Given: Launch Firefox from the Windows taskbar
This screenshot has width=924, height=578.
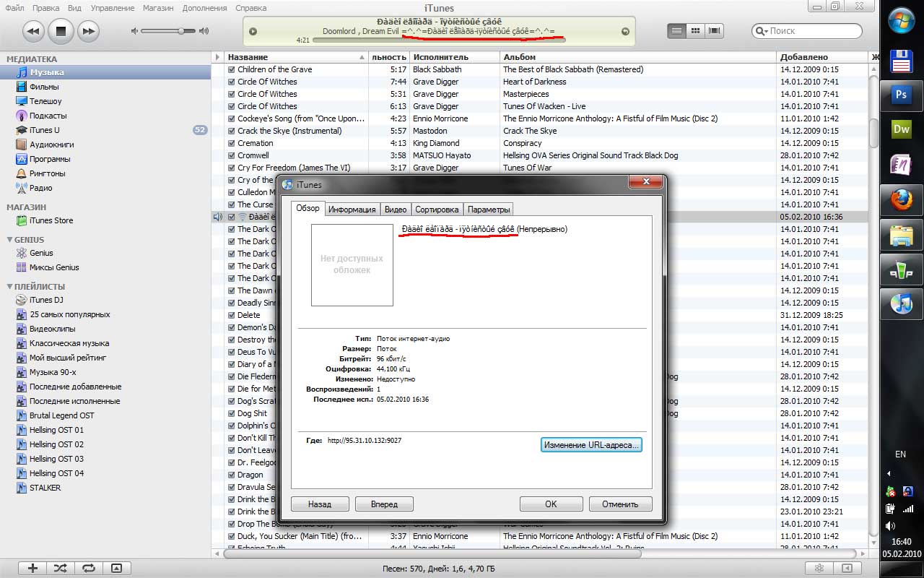Looking at the screenshot, I should (x=901, y=201).
